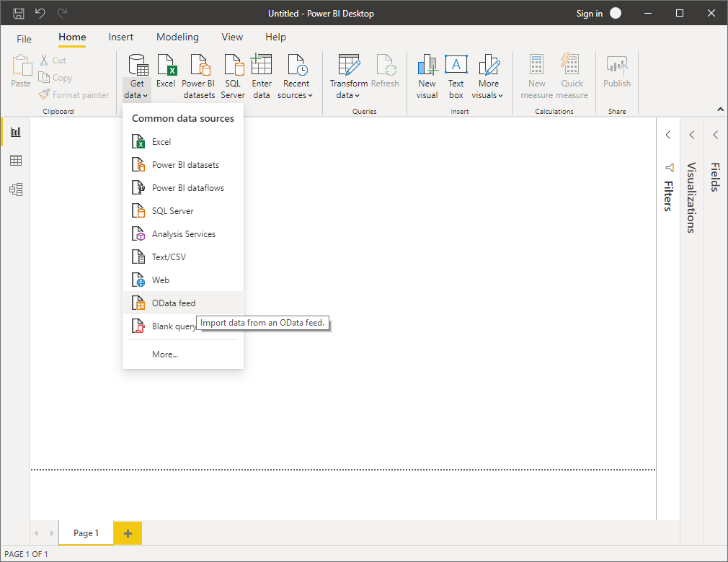Viewport: 728px width, 562px height.
Task: Choose OData feed data source
Action: [x=183, y=303]
